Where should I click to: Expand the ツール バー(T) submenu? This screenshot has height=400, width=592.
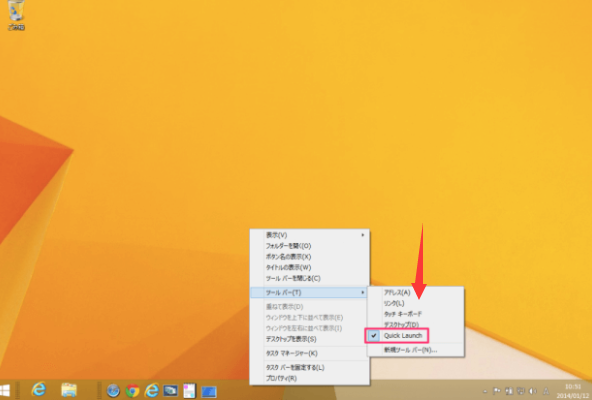[x=309, y=292]
